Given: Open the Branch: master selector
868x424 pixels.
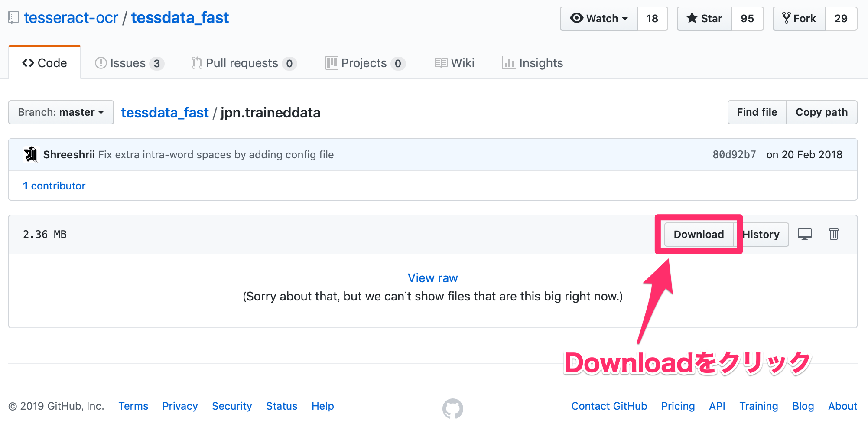Looking at the screenshot, I should [x=61, y=112].
